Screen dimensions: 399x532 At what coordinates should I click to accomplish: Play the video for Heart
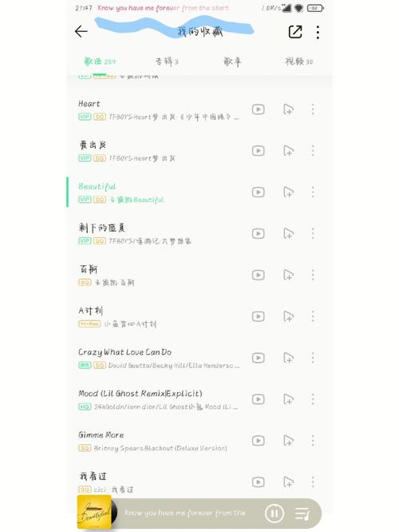pyautogui.click(x=259, y=109)
